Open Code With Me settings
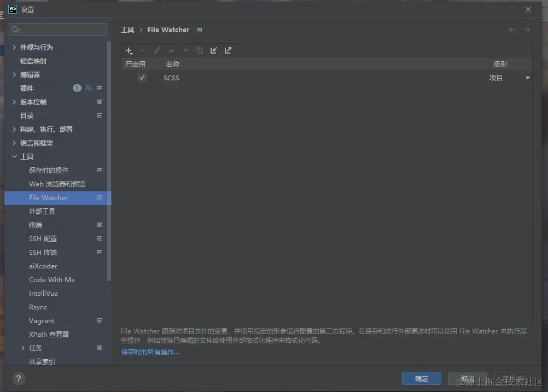The width and height of the screenshot is (548, 392). 52,280
